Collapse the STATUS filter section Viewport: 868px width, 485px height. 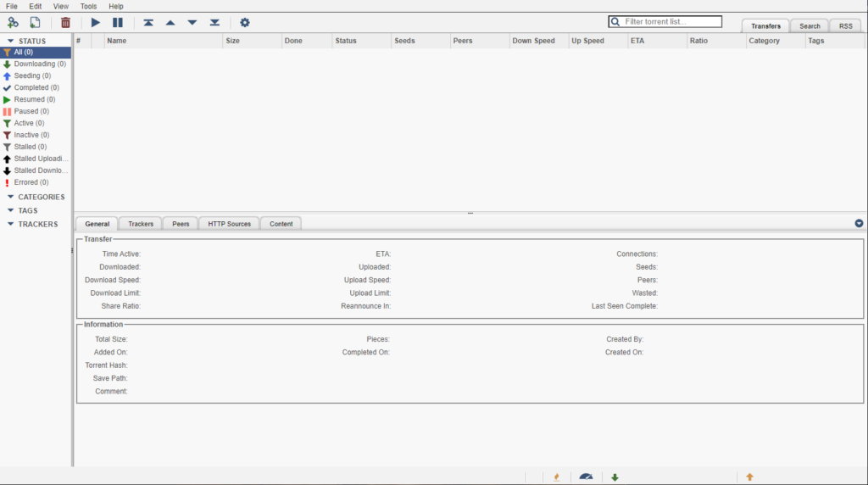pos(11,41)
